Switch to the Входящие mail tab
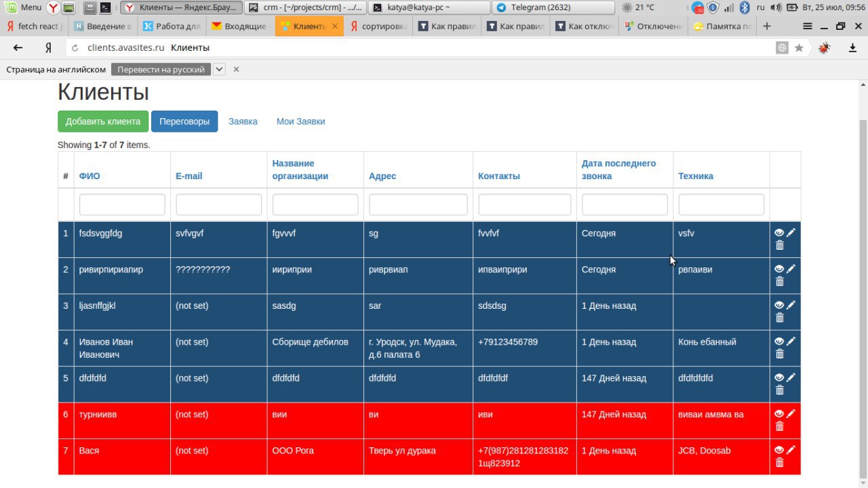 [241, 26]
